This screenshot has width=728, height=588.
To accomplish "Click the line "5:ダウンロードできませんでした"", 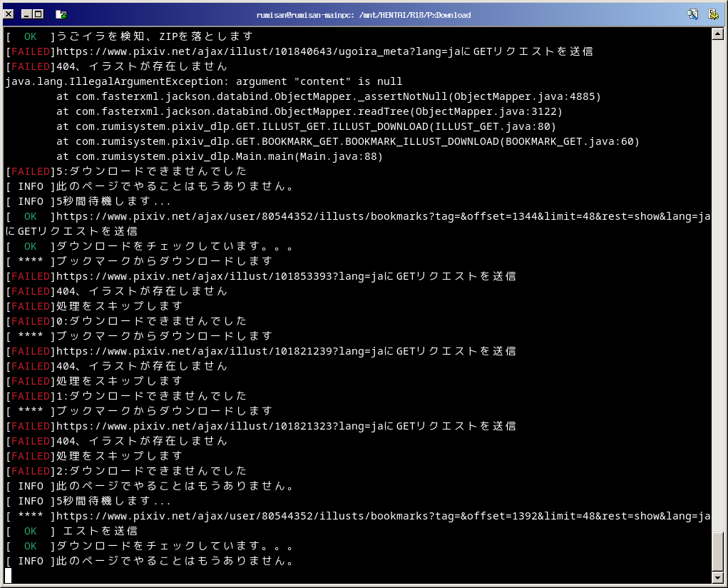I will [151, 171].
